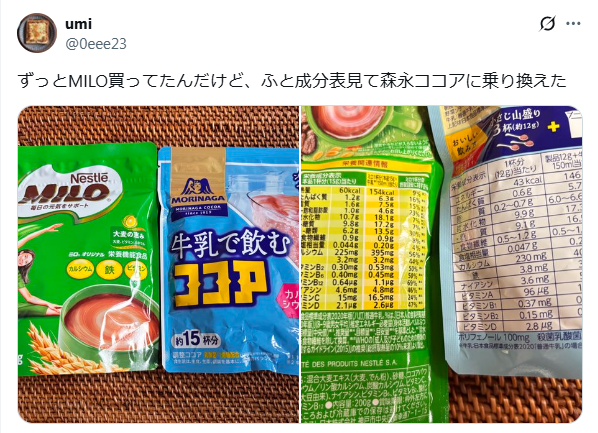
Task: Open umi's toast profile avatar
Action: click(x=37, y=33)
